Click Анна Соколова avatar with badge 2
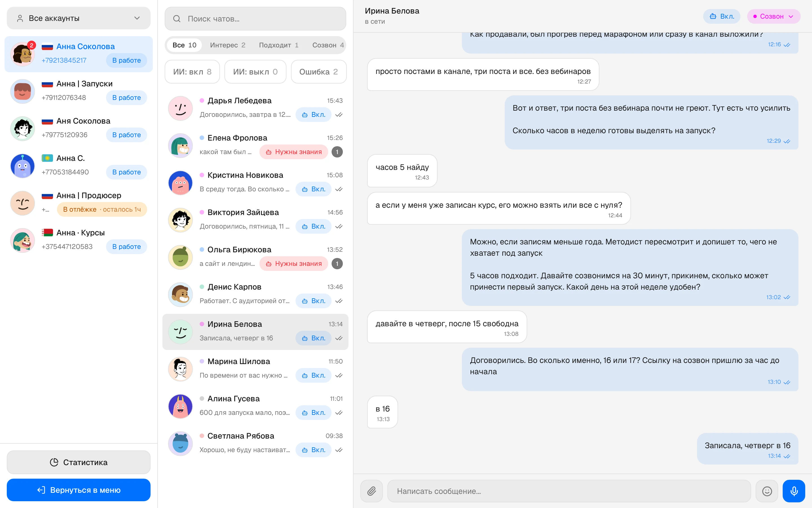Image resolution: width=812 pixels, height=508 pixels. click(x=23, y=54)
